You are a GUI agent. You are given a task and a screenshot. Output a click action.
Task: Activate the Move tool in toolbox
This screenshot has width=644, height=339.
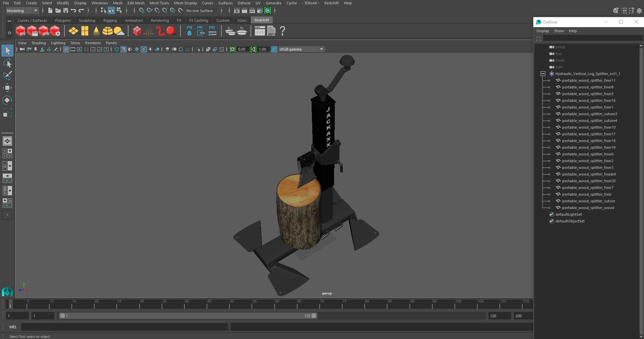(7, 88)
